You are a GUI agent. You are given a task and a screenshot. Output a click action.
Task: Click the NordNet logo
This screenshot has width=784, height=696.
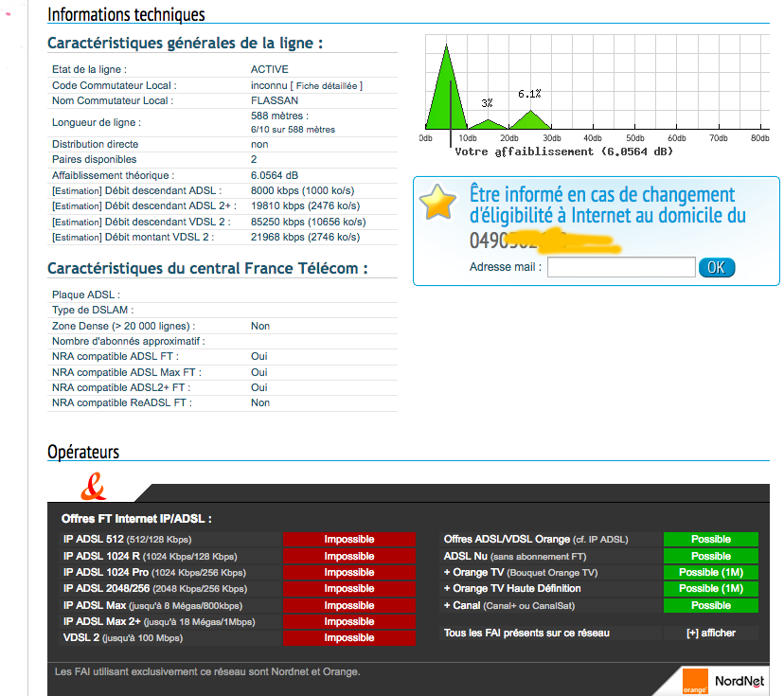point(739,681)
